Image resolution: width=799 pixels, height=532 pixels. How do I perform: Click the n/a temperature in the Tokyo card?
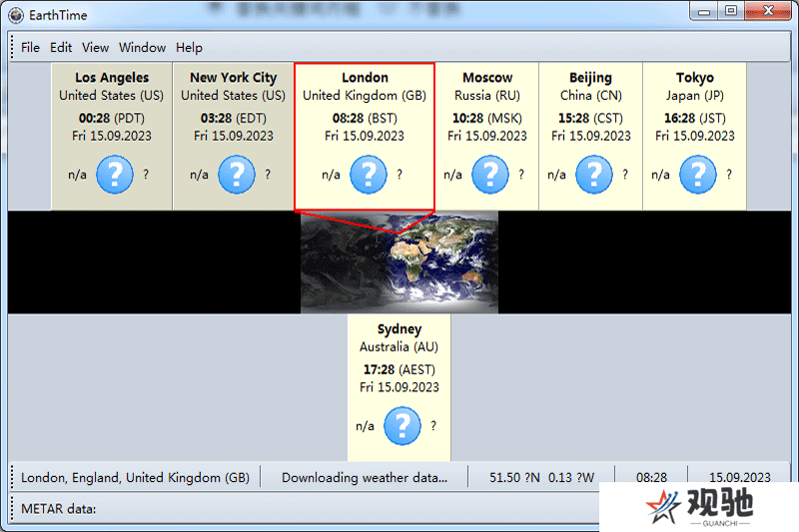[660, 175]
